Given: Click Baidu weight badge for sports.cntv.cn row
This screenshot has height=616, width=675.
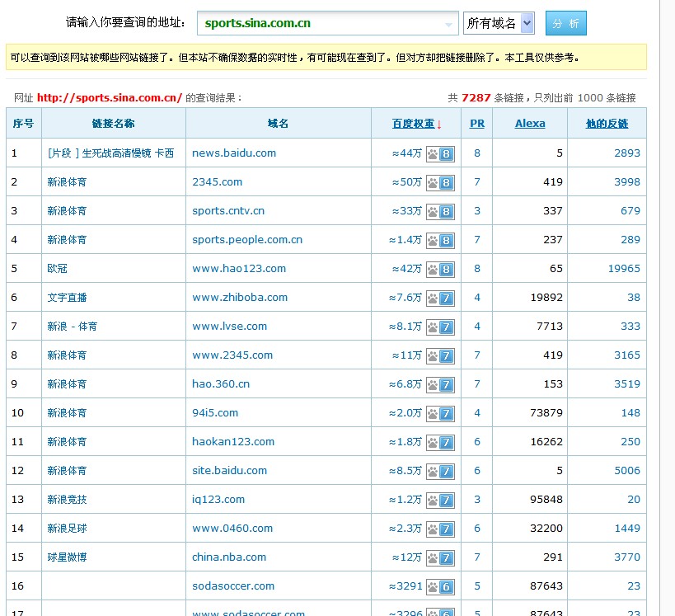Looking at the screenshot, I should coord(440,211).
